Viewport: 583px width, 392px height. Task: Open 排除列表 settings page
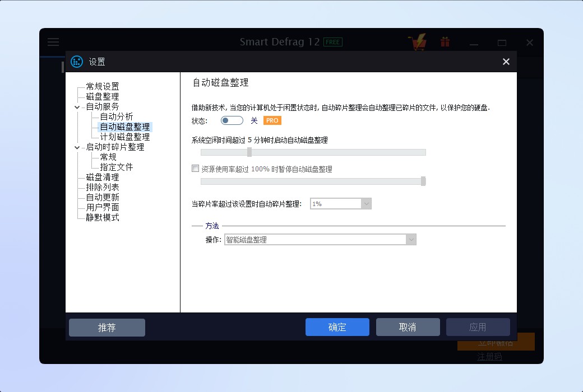click(103, 187)
